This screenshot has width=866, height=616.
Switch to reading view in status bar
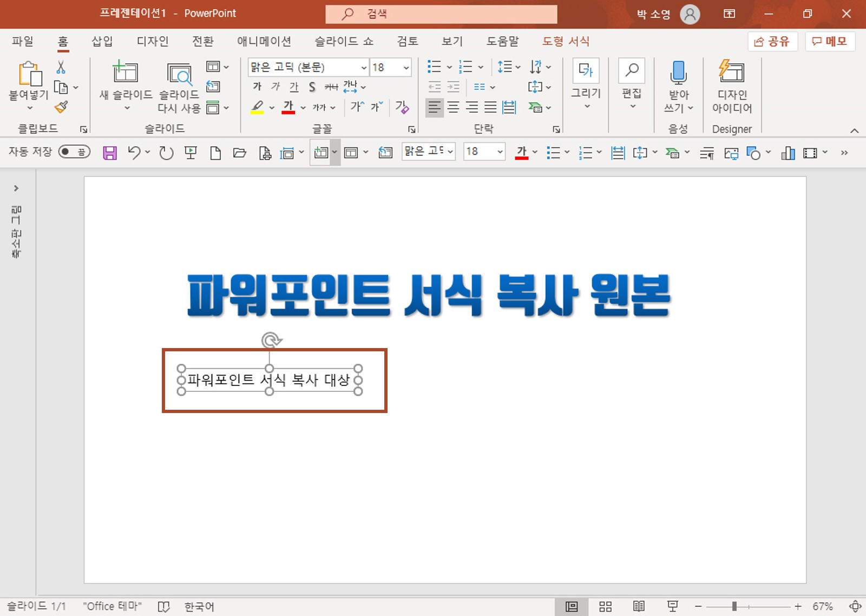coord(639,606)
